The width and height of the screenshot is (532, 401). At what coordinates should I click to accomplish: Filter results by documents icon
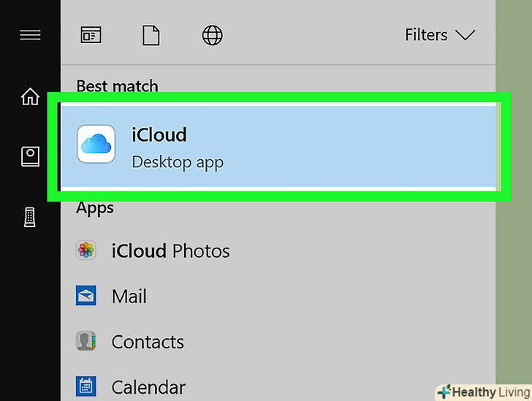151,35
